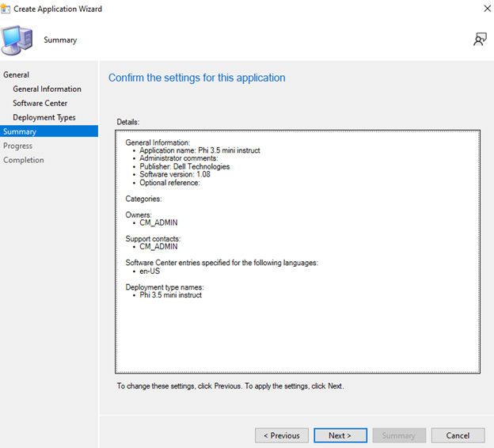Click 'Administrator comments:' line
This screenshot has height=448, width=494.
(179, 158)
